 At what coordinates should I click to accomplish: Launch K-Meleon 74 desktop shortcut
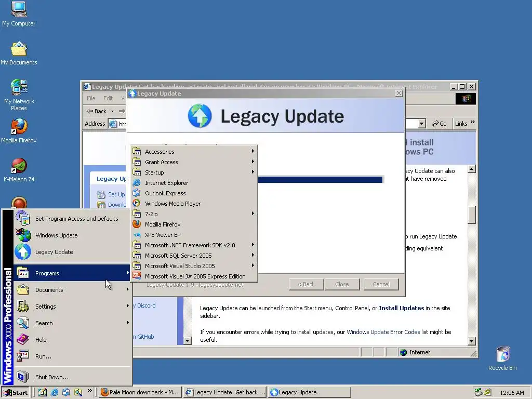[x=19, y=170]
